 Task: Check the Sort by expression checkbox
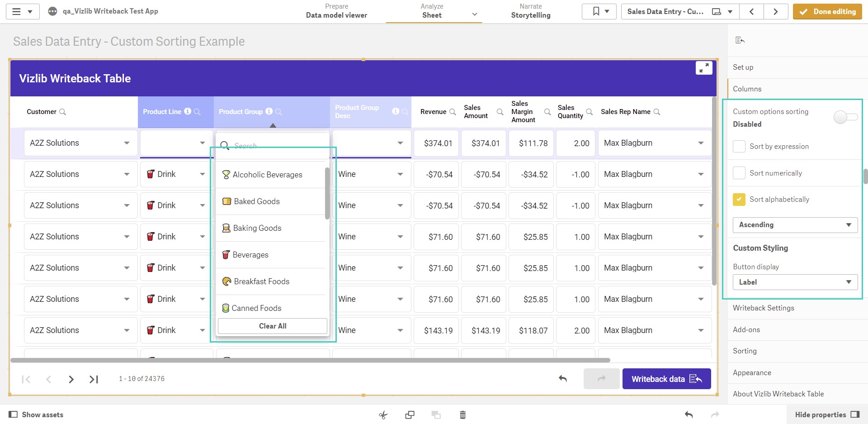tap(739, 146)
